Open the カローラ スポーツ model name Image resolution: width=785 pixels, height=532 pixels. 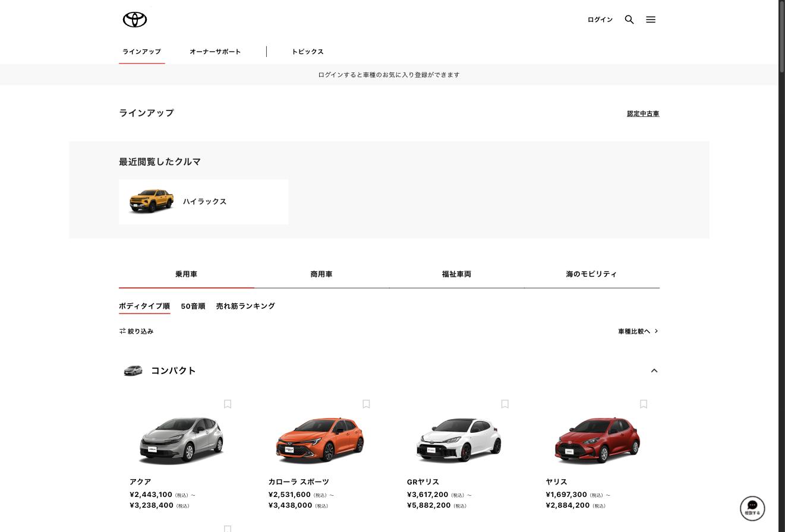pyautogui.click(x=298, y=482)
